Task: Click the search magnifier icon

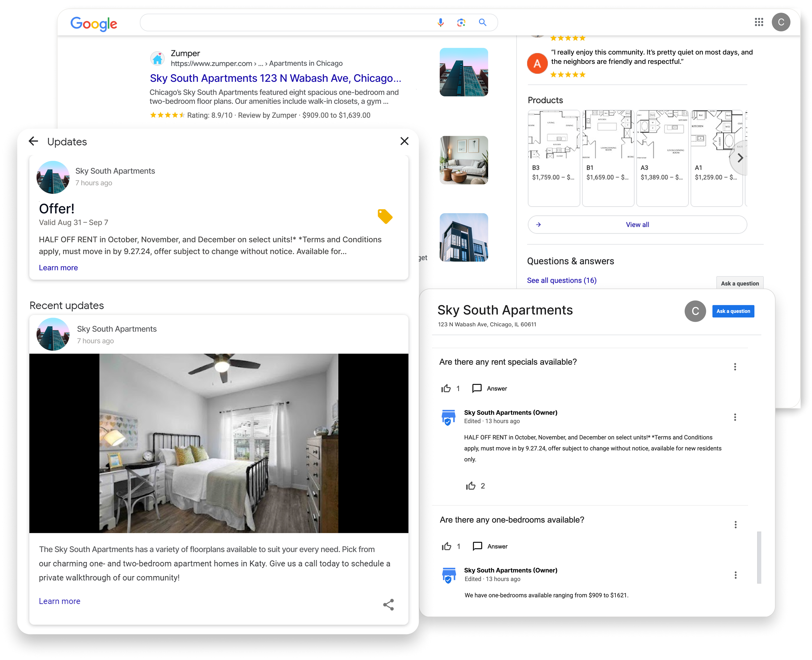Action: (483, 22)
